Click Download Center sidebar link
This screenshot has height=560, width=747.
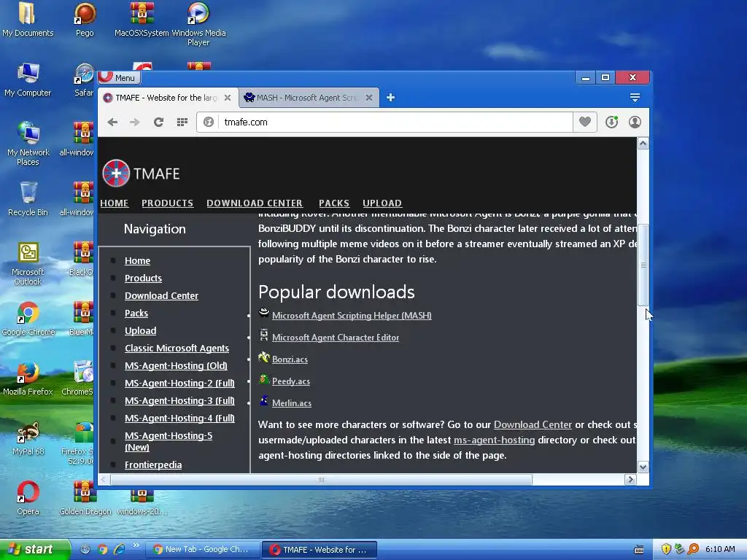click(x=161, y=296)
